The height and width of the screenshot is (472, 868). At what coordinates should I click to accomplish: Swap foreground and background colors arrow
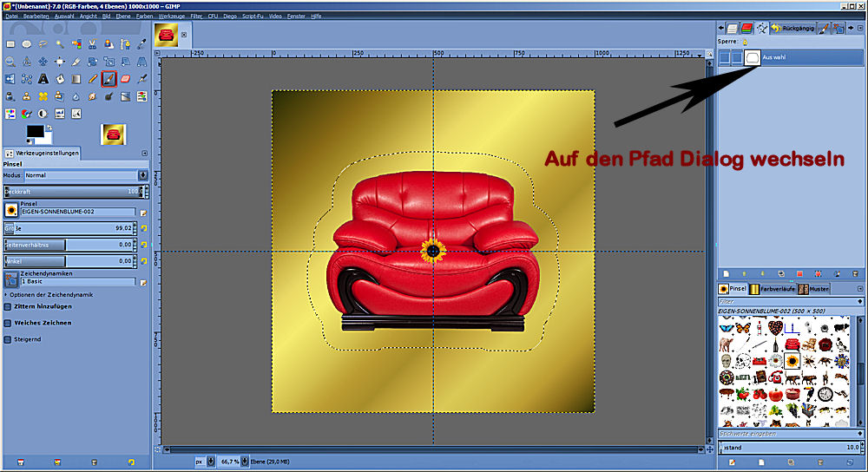coord(49,128)
